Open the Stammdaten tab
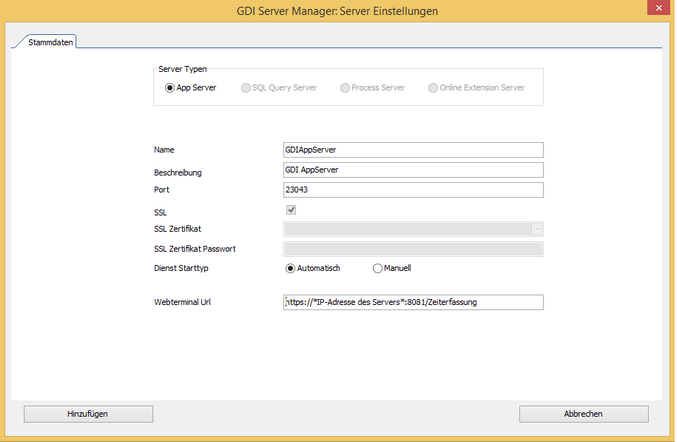 click(45, 41)
